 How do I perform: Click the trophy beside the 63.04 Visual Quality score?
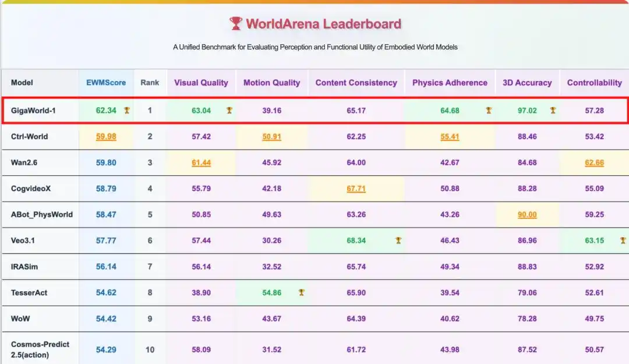coord(229,110)
